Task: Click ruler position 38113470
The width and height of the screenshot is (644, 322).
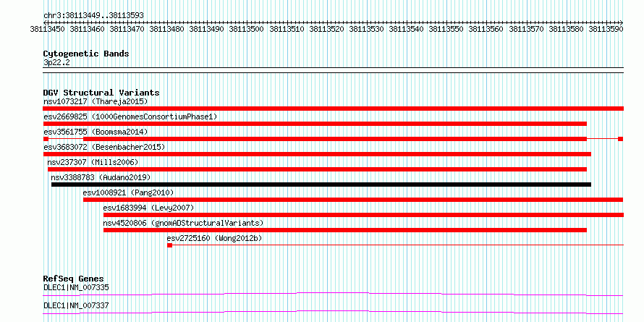Action: 127,29
